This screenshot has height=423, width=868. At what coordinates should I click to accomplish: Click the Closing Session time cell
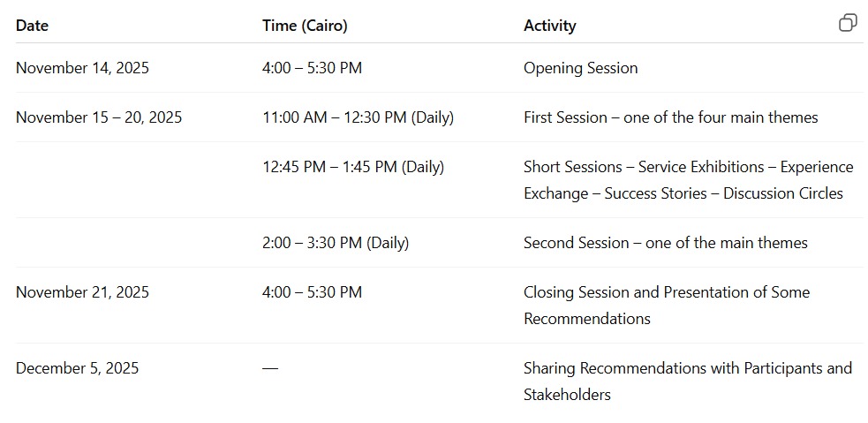coord(312,292)
